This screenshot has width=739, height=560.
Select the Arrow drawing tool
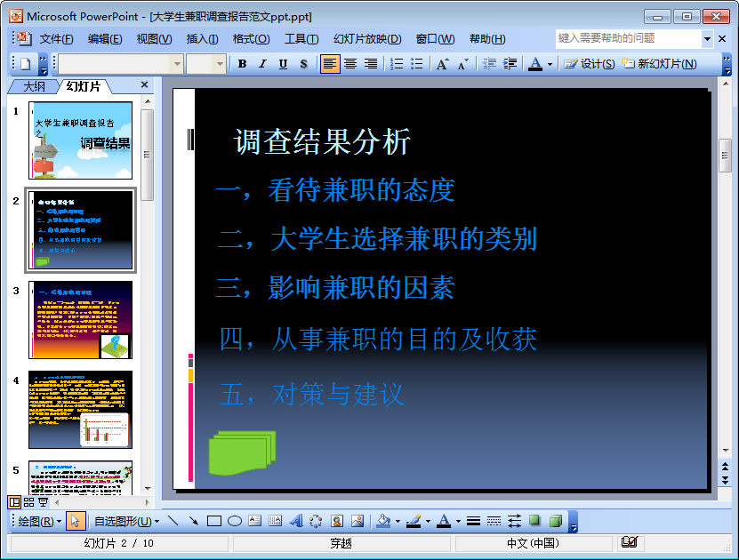point(194,521)
